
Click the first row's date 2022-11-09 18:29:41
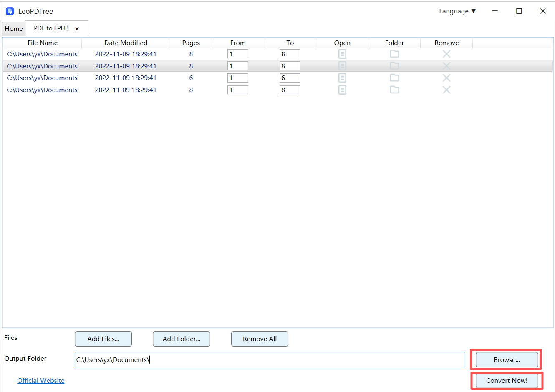(126, 54)
